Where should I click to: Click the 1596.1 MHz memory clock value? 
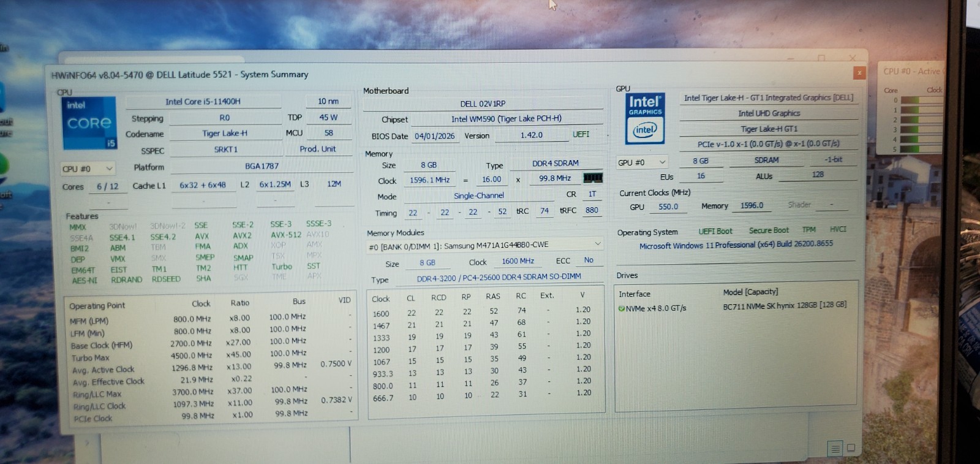pos(429,180)
